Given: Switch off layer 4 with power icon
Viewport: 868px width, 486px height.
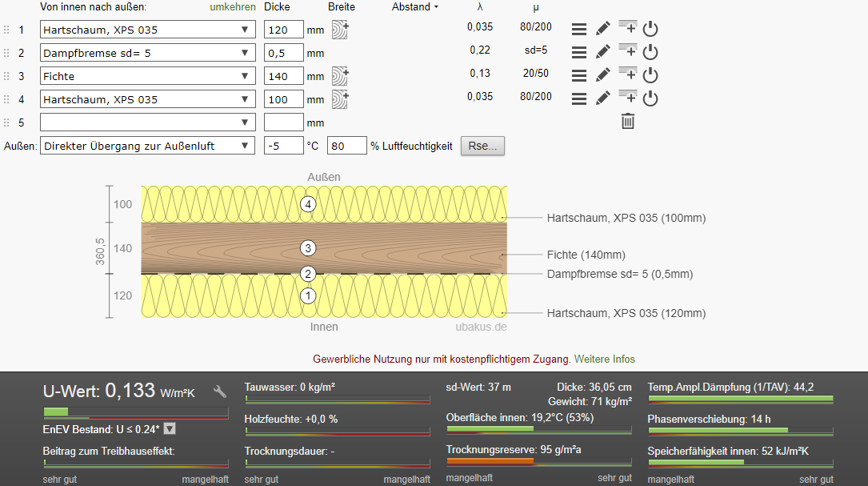Looking at the screenshot, I should click(x=650, y=98).
